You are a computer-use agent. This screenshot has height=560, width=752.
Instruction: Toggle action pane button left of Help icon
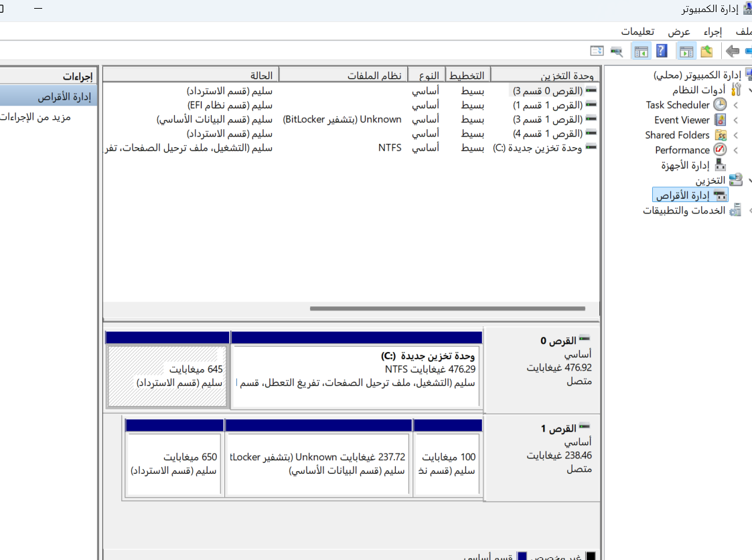[642, 51]
